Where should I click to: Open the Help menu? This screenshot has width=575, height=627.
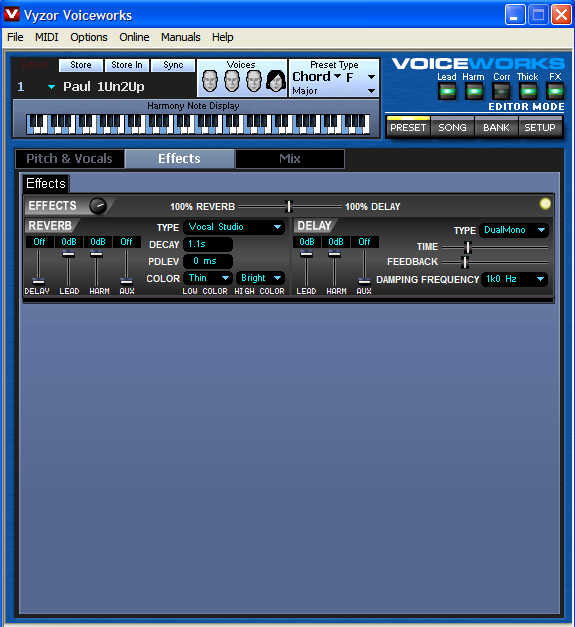(223, 37)
